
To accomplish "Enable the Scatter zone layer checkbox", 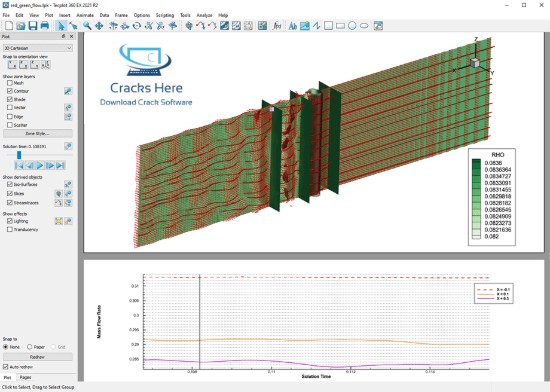I will 9,125.
